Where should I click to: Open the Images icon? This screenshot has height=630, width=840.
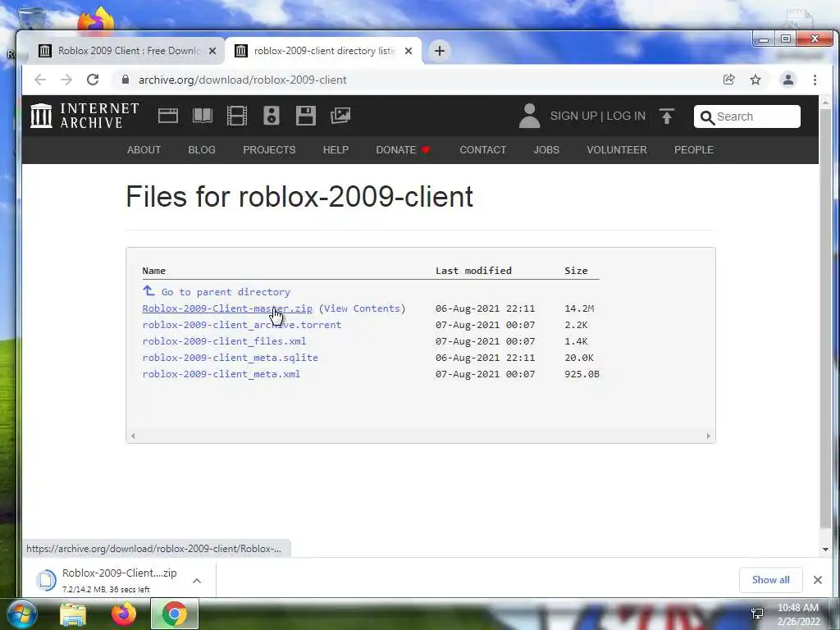click(x=340, y=116)
